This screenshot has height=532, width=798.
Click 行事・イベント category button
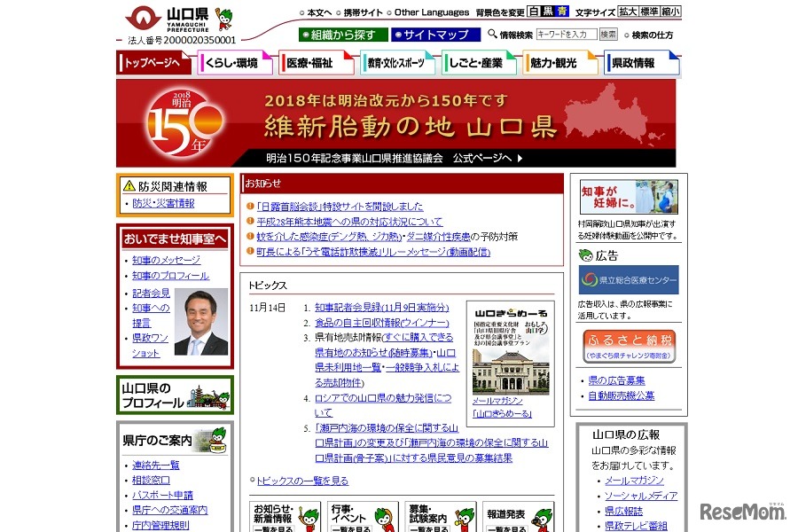coord(363,517)
